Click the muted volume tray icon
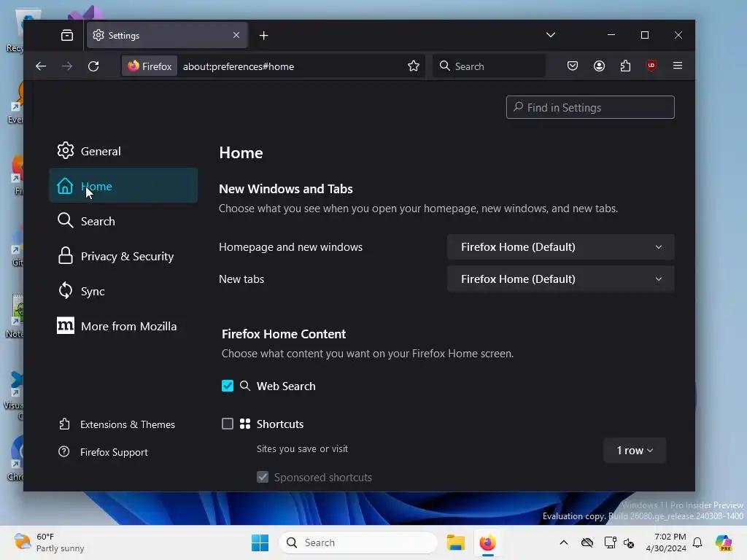This screenshot has height=560, width=747. tap(629, 542)
